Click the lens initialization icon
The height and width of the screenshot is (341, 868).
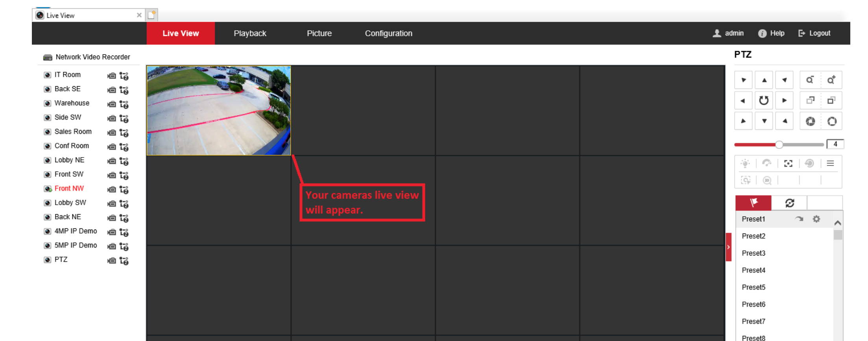(809, 163)
